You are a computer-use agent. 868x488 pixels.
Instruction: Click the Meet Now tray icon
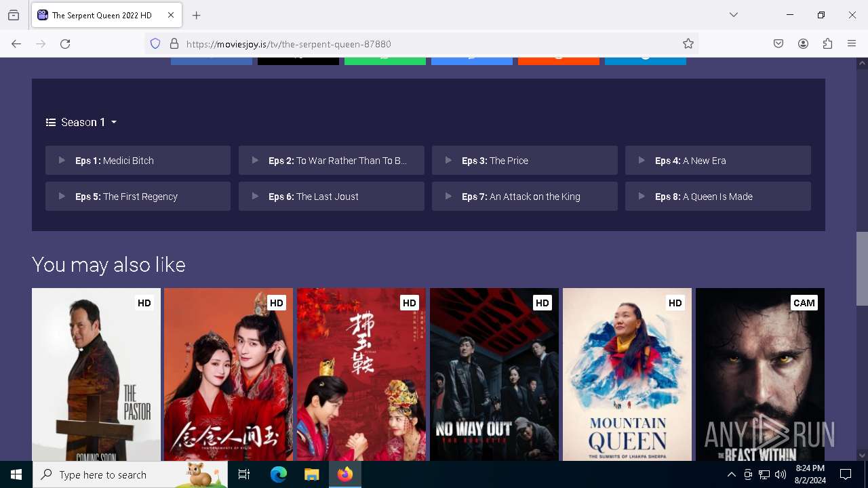pyautogui.click(x=748, y=474)
